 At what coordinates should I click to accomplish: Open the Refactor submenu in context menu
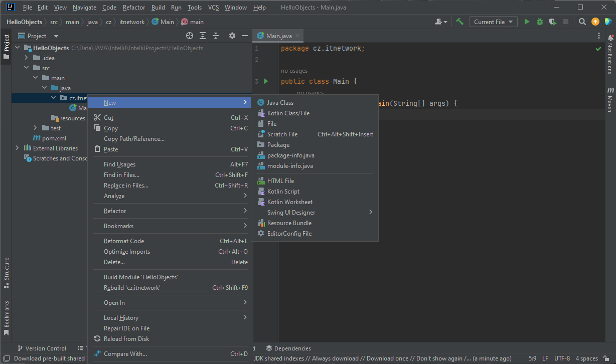coord(170,211)
